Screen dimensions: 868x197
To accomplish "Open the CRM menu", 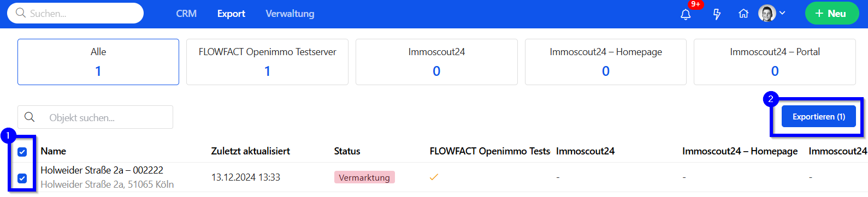I will [x=186, y=14].
